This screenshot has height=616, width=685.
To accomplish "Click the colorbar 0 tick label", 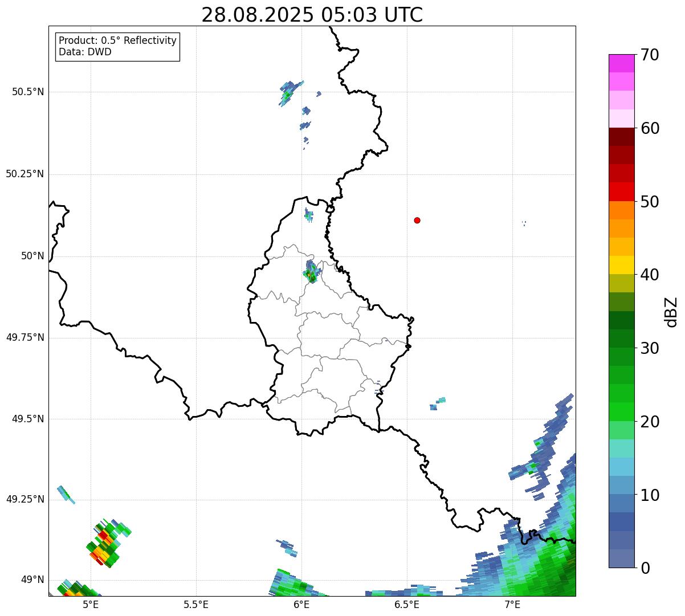I will [x=645, y=568].
